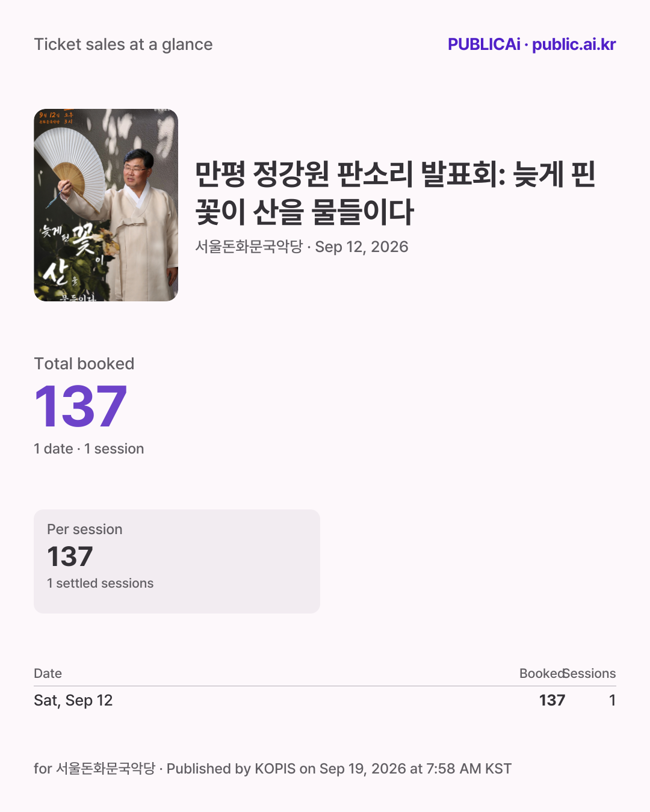This screenshot has width=650, height=812.
Task: Open the performance poster thumbnail
Action: click(106, 205)
